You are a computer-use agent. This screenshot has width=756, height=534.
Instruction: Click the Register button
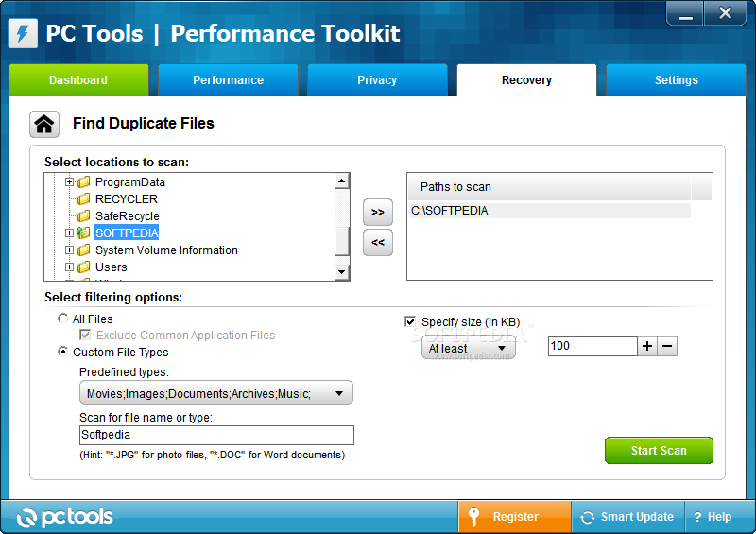(514, 517)
